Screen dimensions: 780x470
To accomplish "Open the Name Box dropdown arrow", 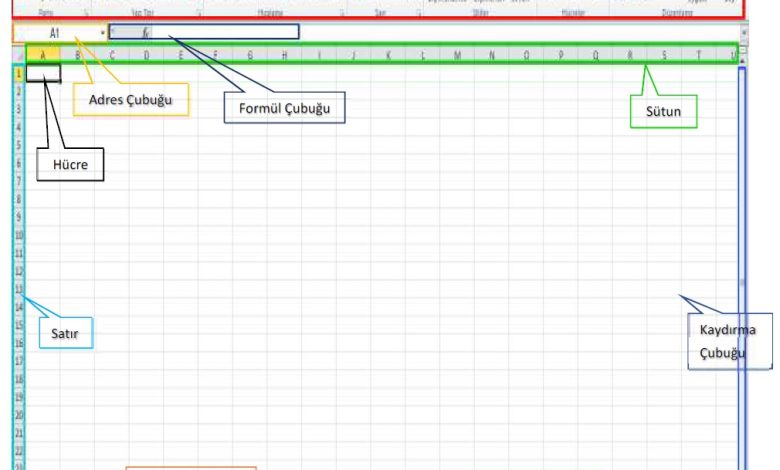I will [x=103, y=32].
